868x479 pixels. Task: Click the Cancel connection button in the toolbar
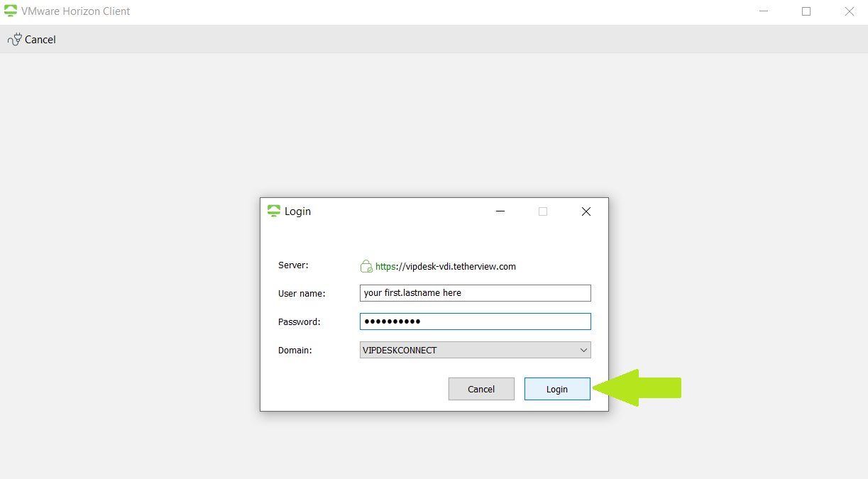[32, 40]
